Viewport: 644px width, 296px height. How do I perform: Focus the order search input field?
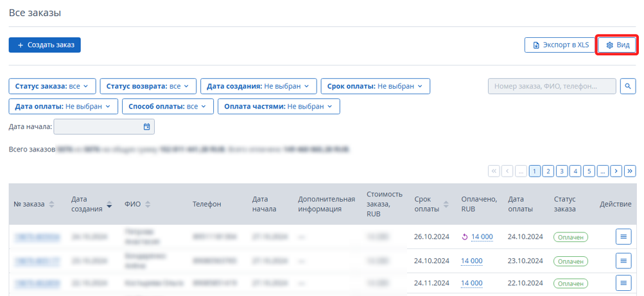pos(552,86)
